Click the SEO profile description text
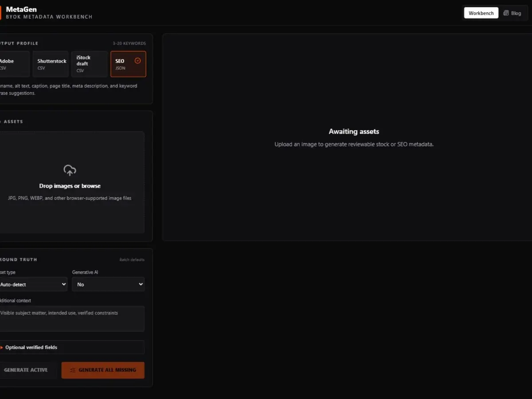532x399 pixels. tap(69, 90)
